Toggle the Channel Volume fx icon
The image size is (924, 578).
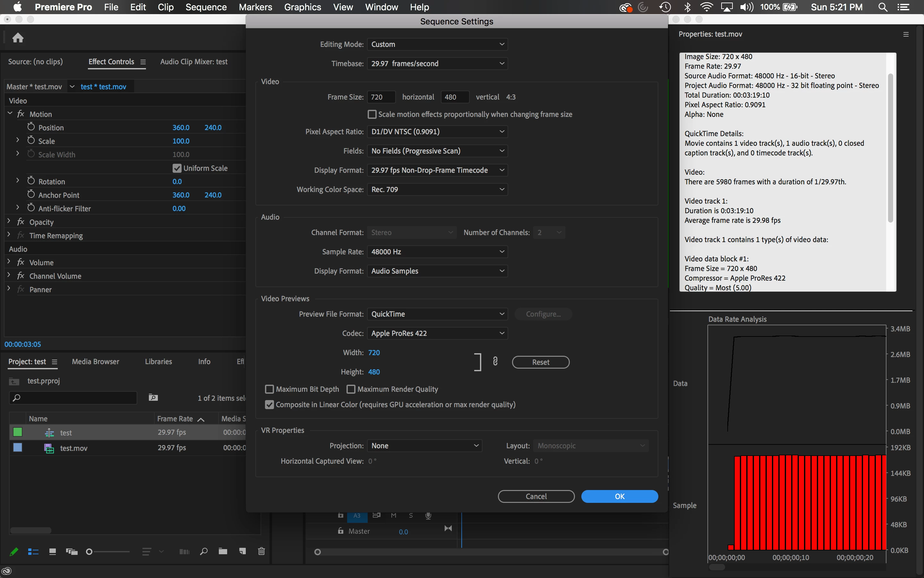(21, 276)
